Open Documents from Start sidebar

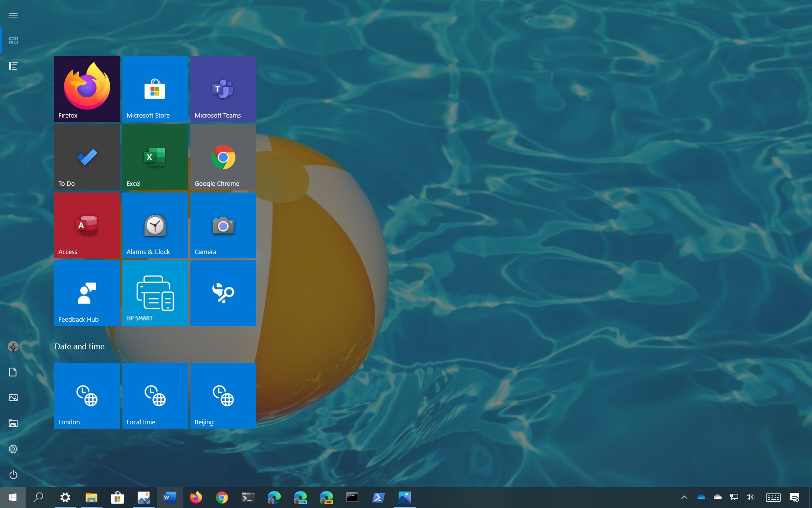13,372
